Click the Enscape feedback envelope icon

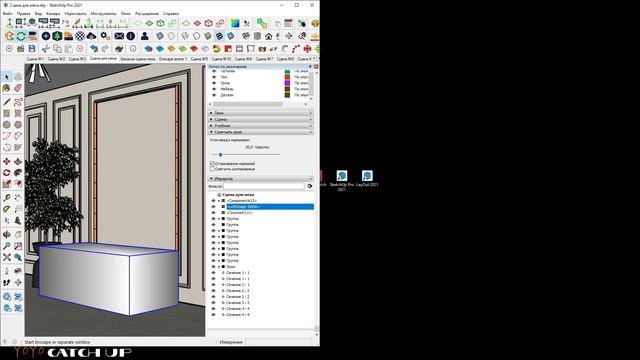coord(119,36)
